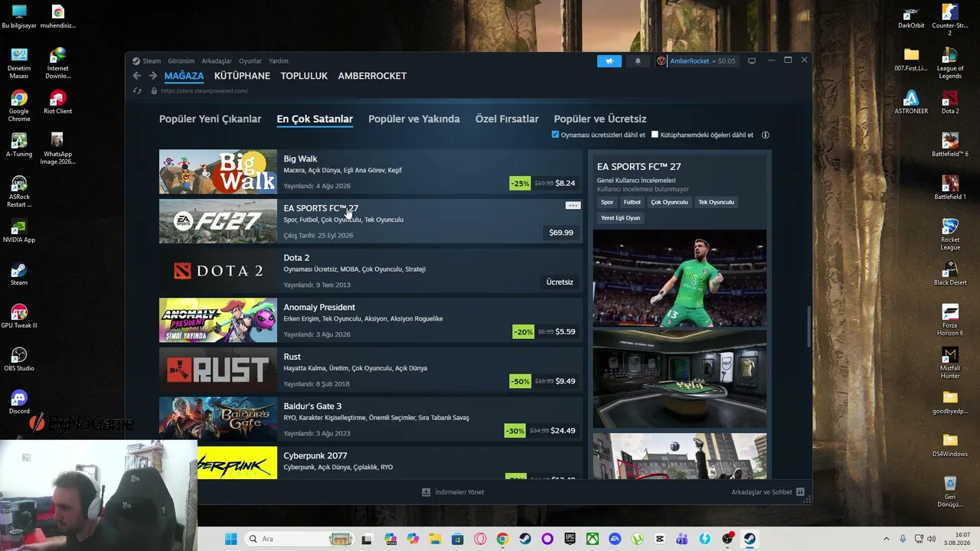Viewport: 980px width, 551px height.
Task: Switch to the KÜTÜPHANE section
Action: 242,76
